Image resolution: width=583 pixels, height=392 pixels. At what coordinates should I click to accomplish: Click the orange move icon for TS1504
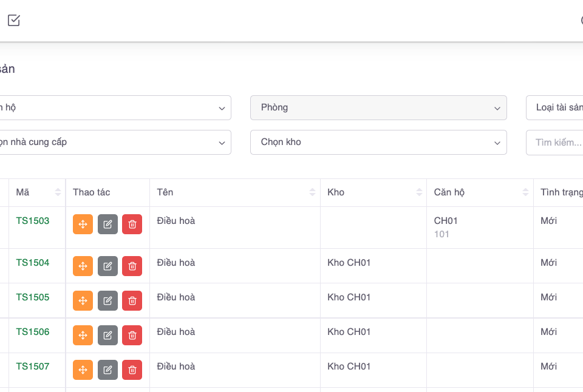click(83, 266)
